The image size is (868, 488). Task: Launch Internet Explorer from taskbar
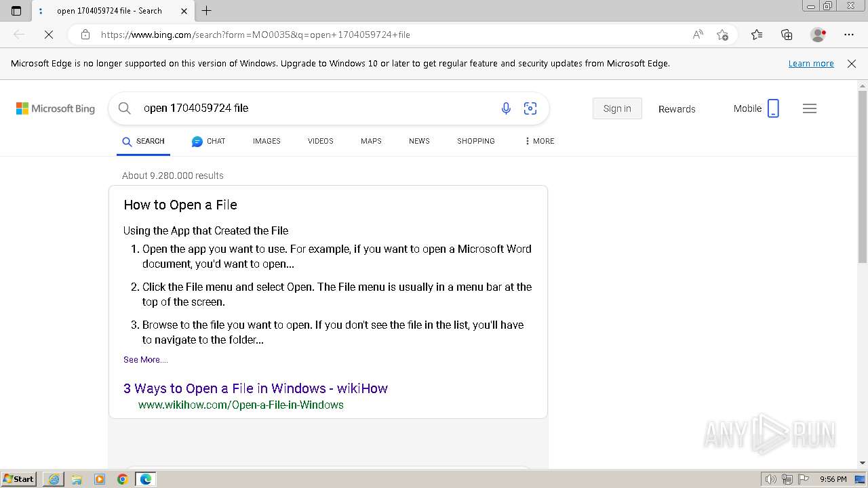click(54, 479)
